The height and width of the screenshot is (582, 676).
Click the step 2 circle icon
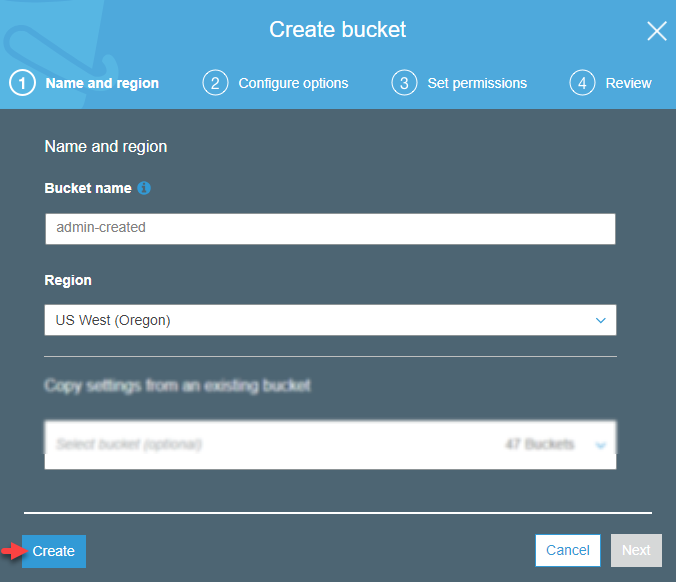[215, 83]
